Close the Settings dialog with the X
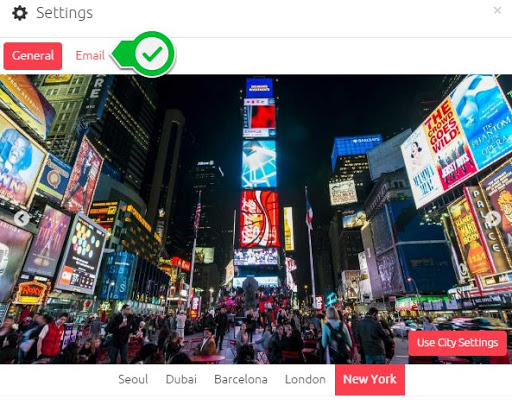This screenshot has height=405, width=512. pyautogui.click(x=497, y=11)
